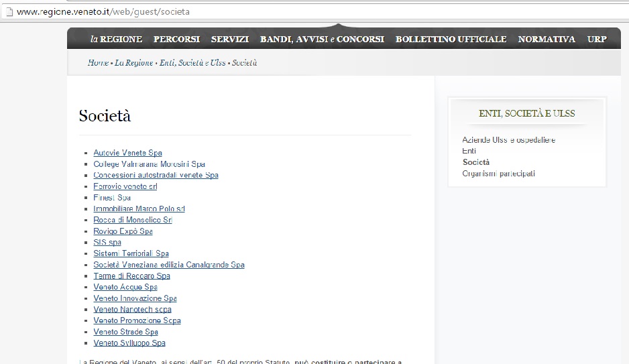Open the PERCORSI navigation menu
The width and height of the screenshot is (629, 364).
coord(176,40)
